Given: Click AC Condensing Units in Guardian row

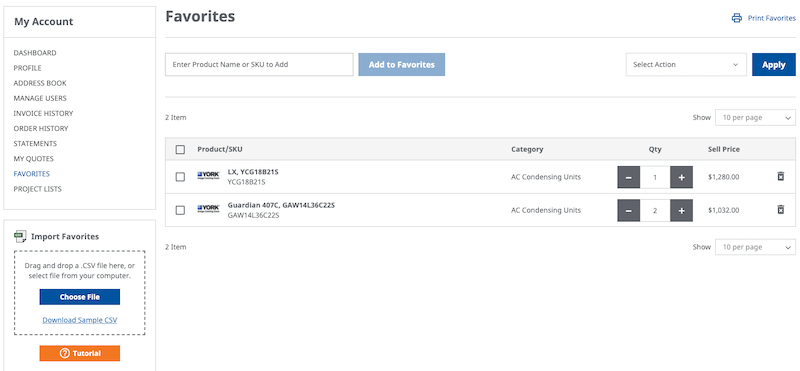Looking at the screenshot, I should tap(546, 210).
